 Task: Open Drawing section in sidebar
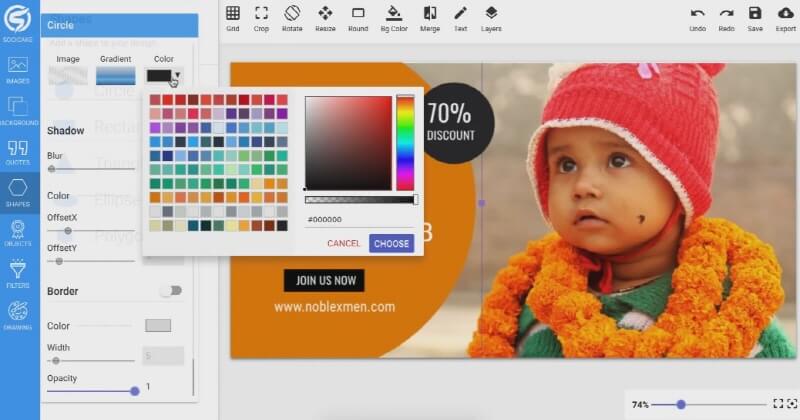18,315
